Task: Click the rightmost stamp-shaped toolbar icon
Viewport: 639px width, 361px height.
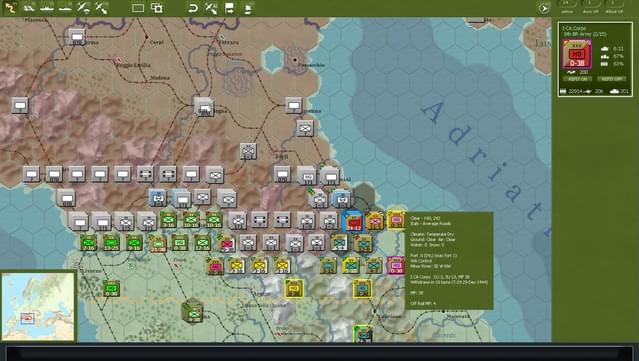Action: [248, 8]
